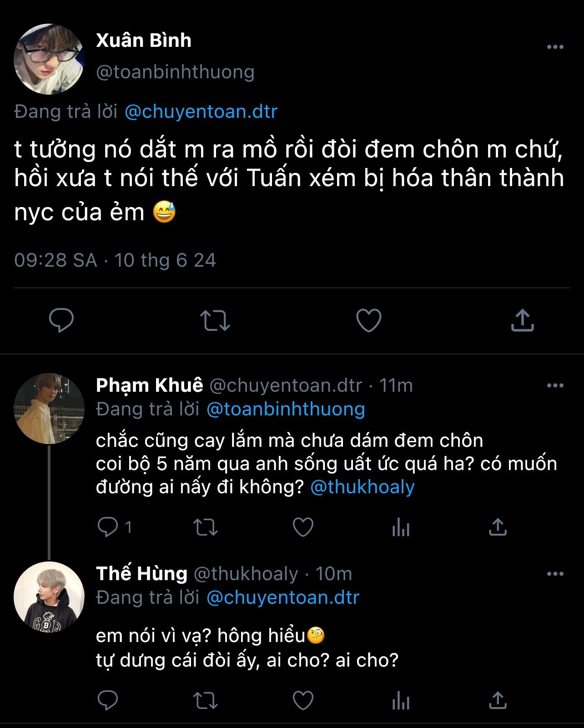
Task: Share Xuân Bình's main tweet
Action: point(522,320)
